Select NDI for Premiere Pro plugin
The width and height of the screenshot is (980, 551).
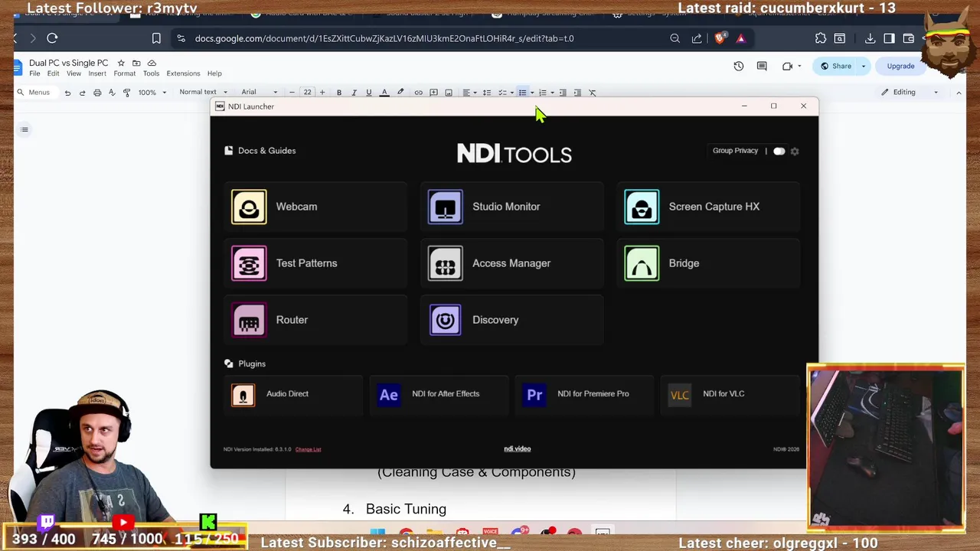(x=584, y=394)
